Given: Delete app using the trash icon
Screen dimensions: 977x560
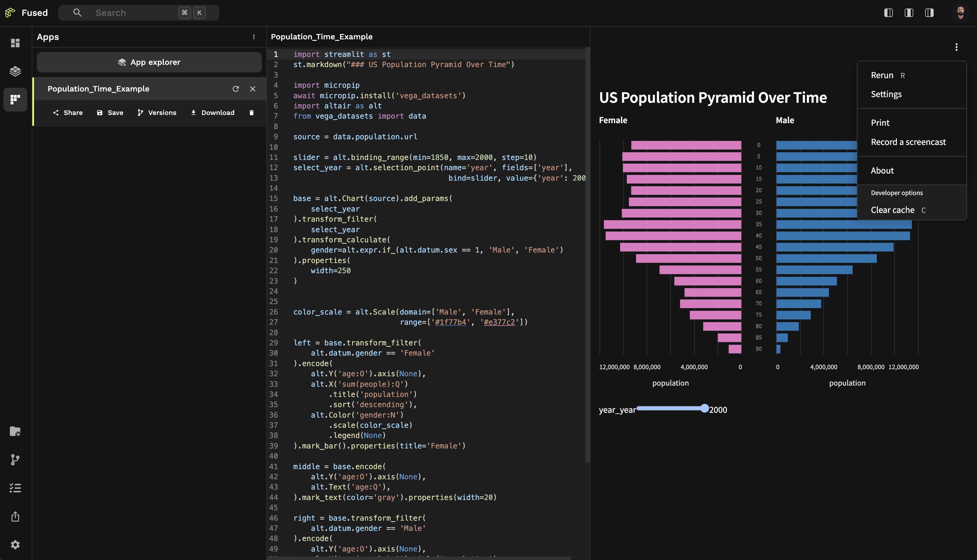Looking at the screenshot, I should point(251,113).
